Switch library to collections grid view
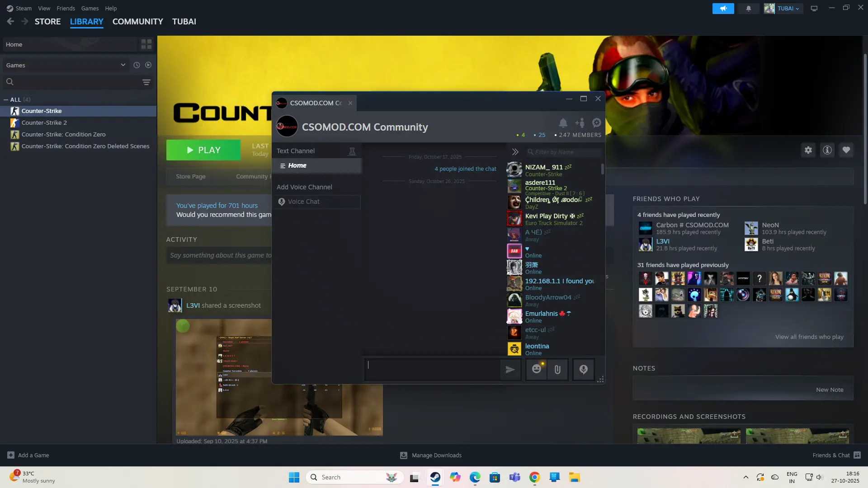 pyautogui.click(x=146, y=44)
